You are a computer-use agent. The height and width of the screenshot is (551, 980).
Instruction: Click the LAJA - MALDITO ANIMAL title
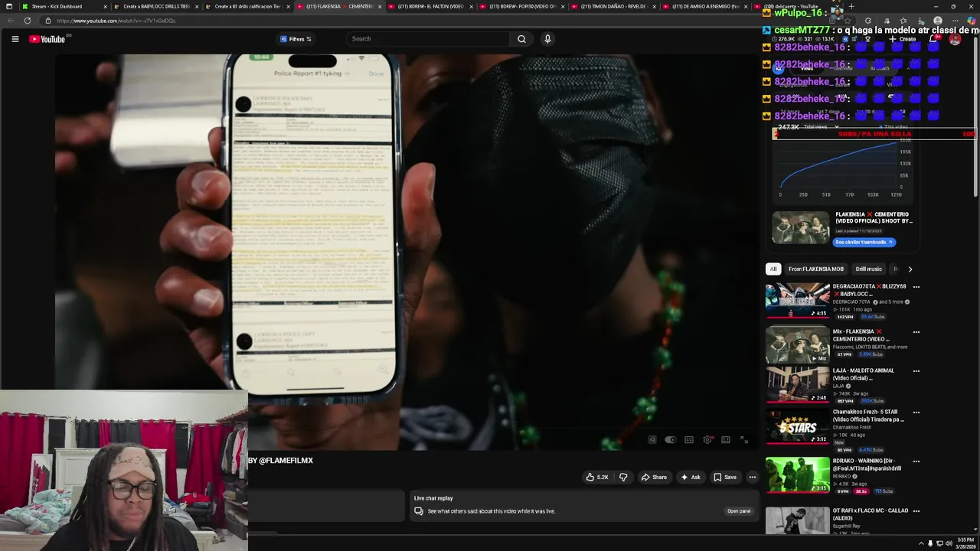pyautogui.click(x=863, y=374)
